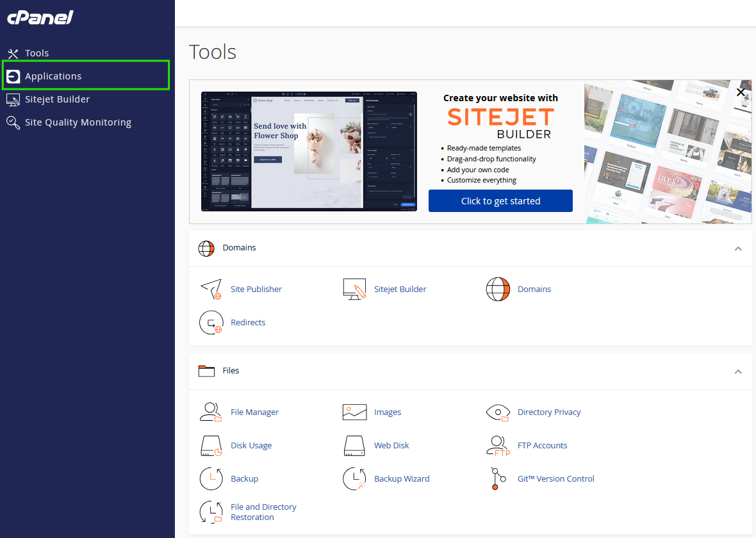Click the File Manager icon
756x538 pixels.
(211, 412)
